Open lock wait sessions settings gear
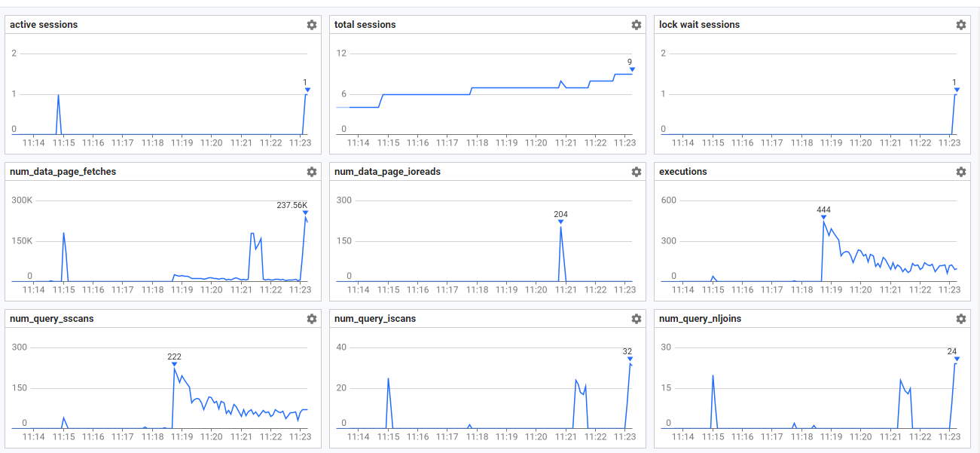Viewport: 980px width, 453px height. [961, 25]
